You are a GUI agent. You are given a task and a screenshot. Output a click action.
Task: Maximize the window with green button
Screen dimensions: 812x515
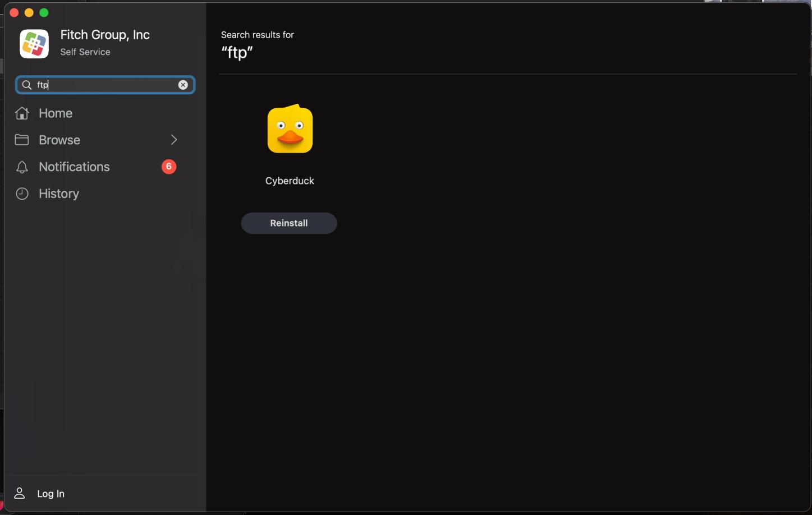44,12
